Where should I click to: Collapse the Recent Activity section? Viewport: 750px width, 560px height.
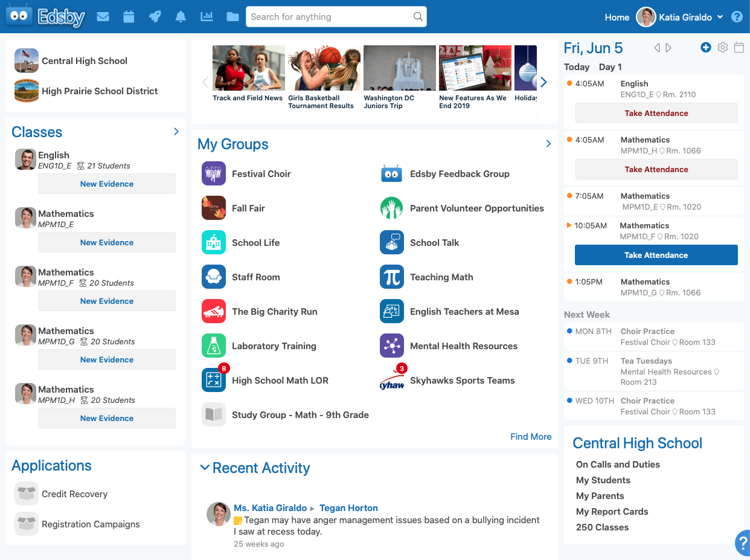pyautogui.click(x=205, y=468)
